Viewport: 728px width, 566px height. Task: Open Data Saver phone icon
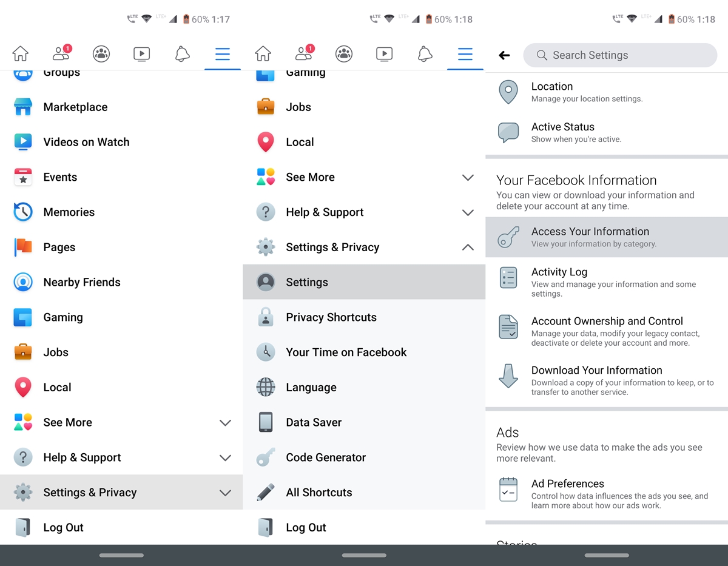point(266,422)
